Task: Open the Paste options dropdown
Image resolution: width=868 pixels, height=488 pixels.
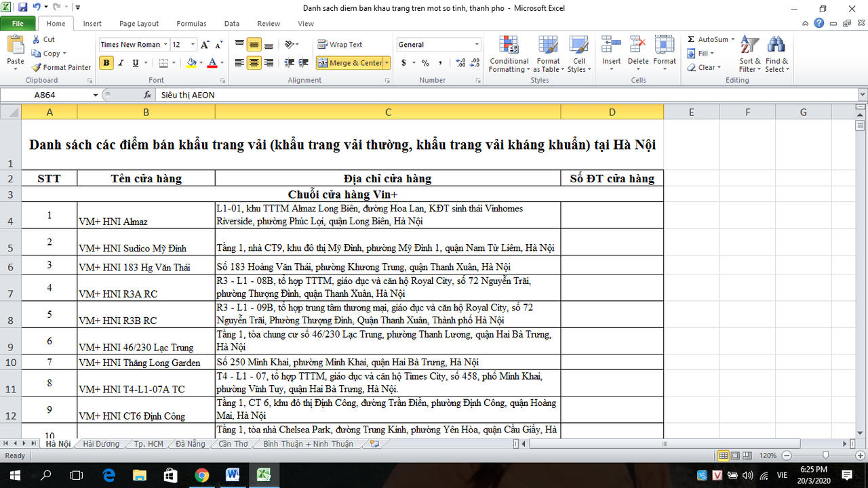Action: [15, 65]
